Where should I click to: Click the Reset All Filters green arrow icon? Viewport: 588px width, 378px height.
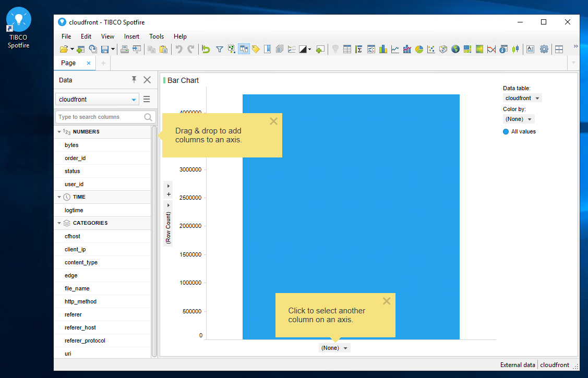[x=206, y=49]
